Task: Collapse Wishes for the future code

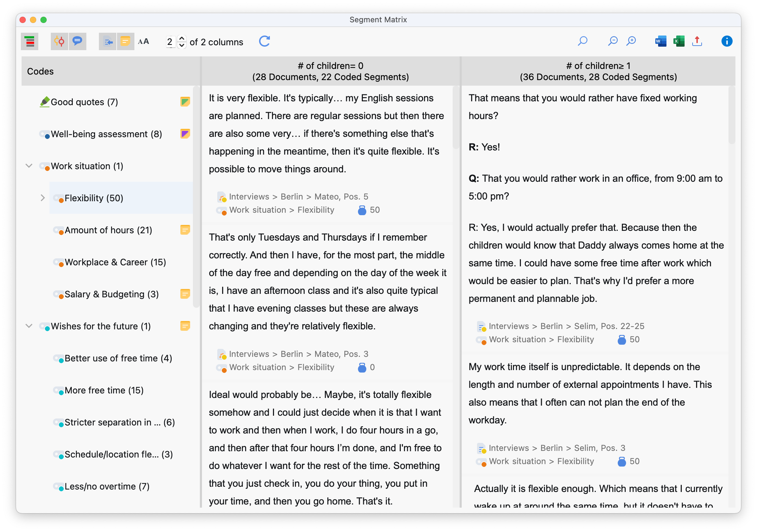Action: (29, 326)
